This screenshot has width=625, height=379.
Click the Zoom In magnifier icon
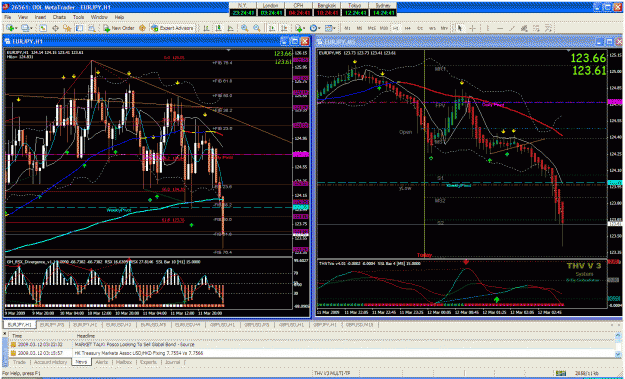pos(244,28)
